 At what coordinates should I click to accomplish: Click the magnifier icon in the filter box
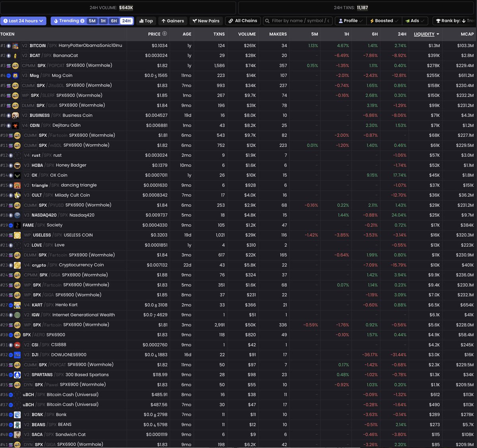click(x=267, y=21)
